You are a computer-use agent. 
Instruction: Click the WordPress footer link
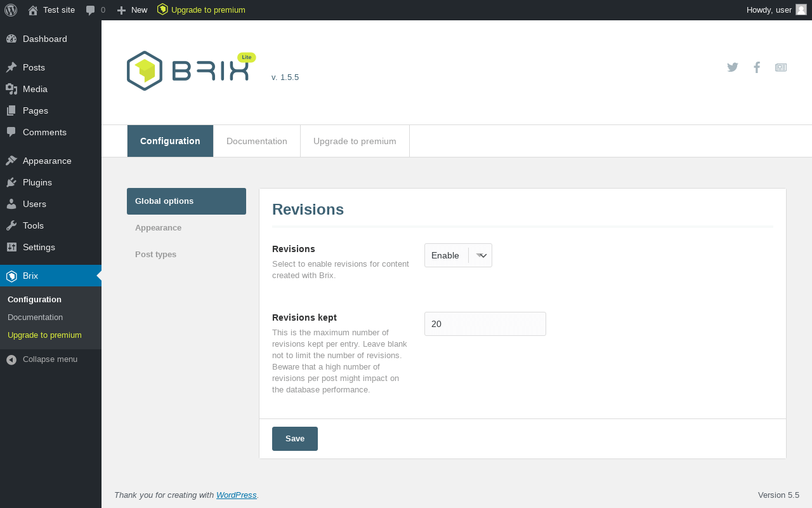(x=237, y=495)
